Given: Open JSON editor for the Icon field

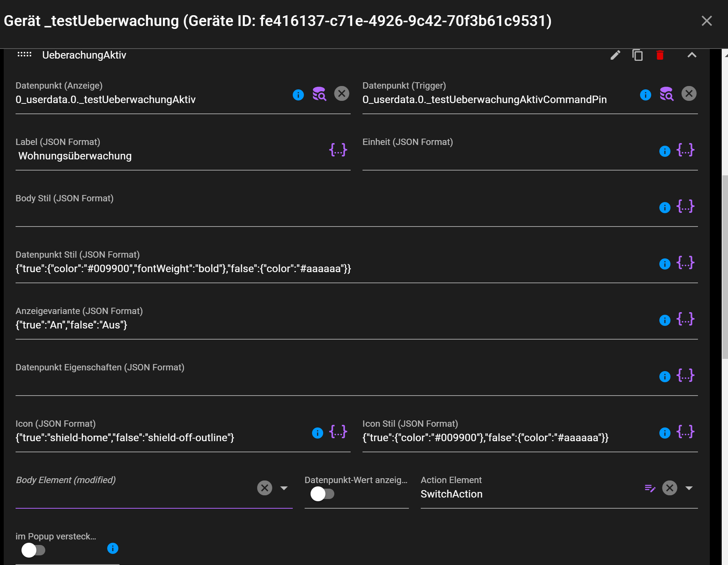Looking at the screenshot, I should click(337, 432).
